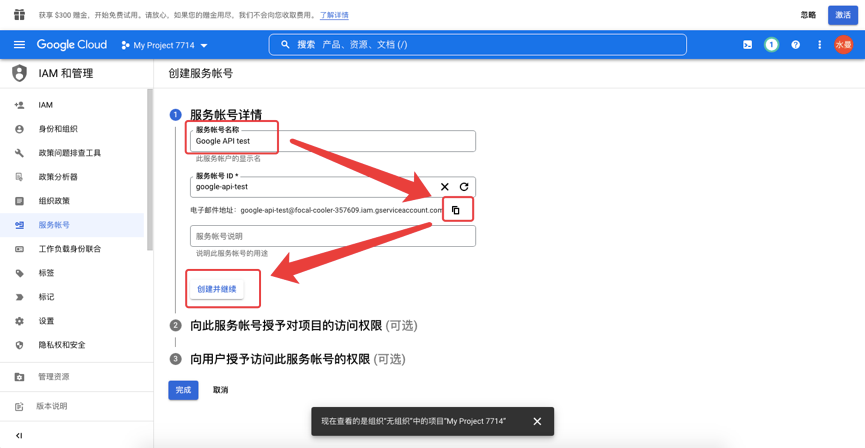This screenshot has height=448, width=865.
Task: Close the My Project 7714 toast notification
Action: pyautogui.click(x=537, y=422)
